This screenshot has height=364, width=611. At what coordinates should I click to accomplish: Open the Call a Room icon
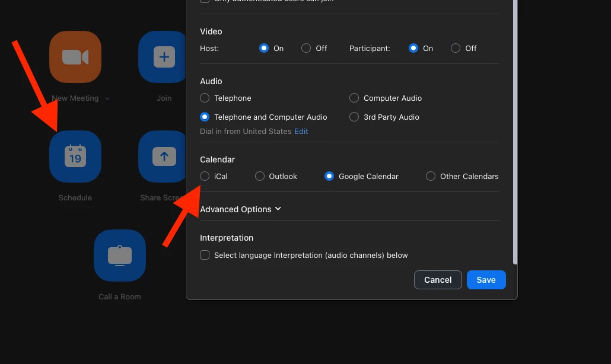point(120,256)
